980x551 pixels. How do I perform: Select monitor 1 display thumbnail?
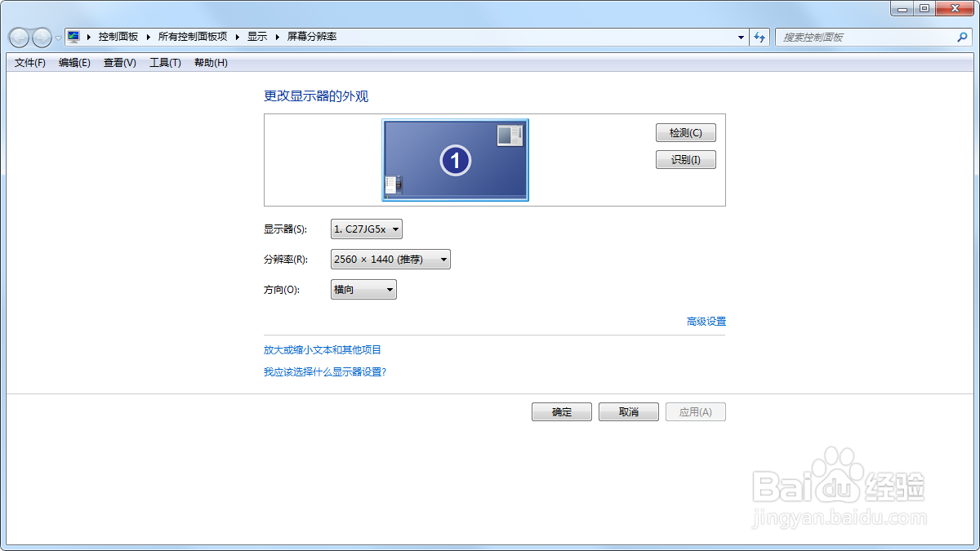click(x=456, y=160)
